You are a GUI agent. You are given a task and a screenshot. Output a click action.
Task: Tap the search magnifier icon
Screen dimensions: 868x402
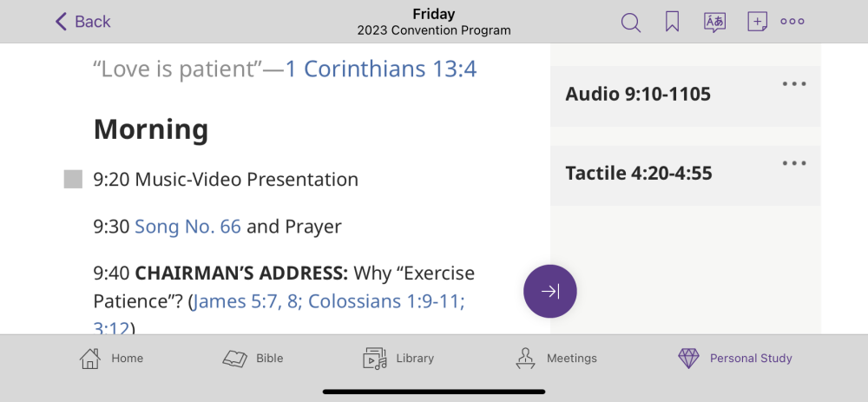click(631, 22)
